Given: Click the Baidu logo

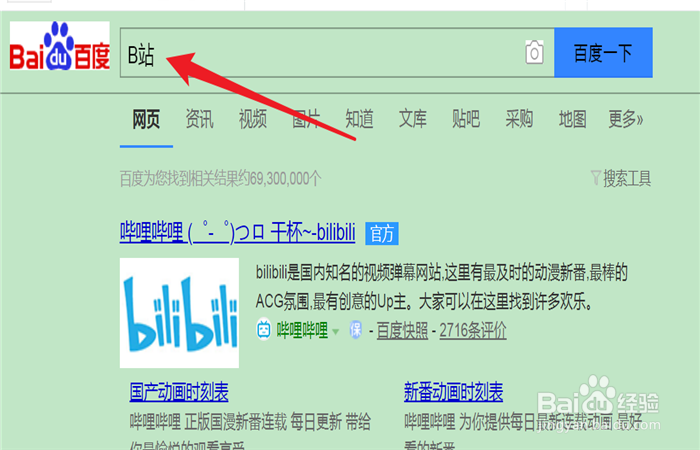Looking at the screenshot, I should click(60, 46).
